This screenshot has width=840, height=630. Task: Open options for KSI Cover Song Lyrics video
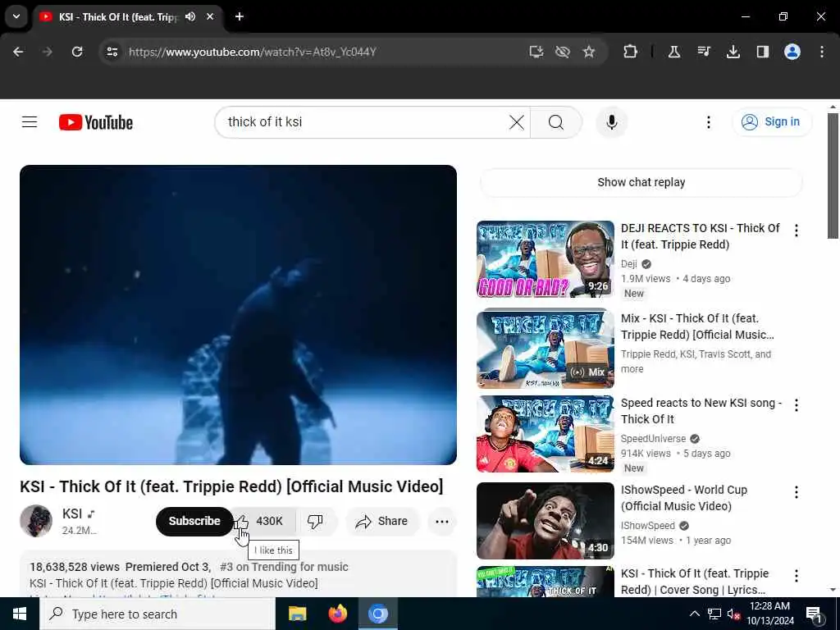[796, 576]
